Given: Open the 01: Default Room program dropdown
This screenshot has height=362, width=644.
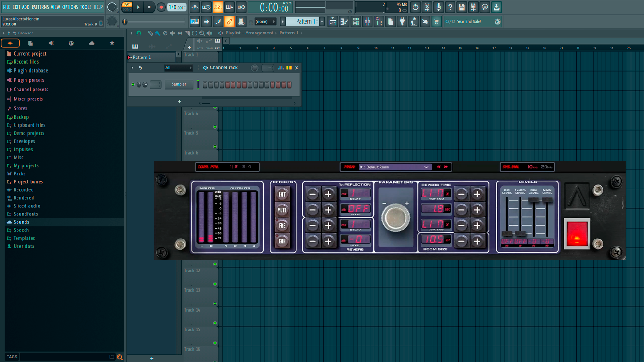Looking at the screenshot, I should (x=395, y=167).
